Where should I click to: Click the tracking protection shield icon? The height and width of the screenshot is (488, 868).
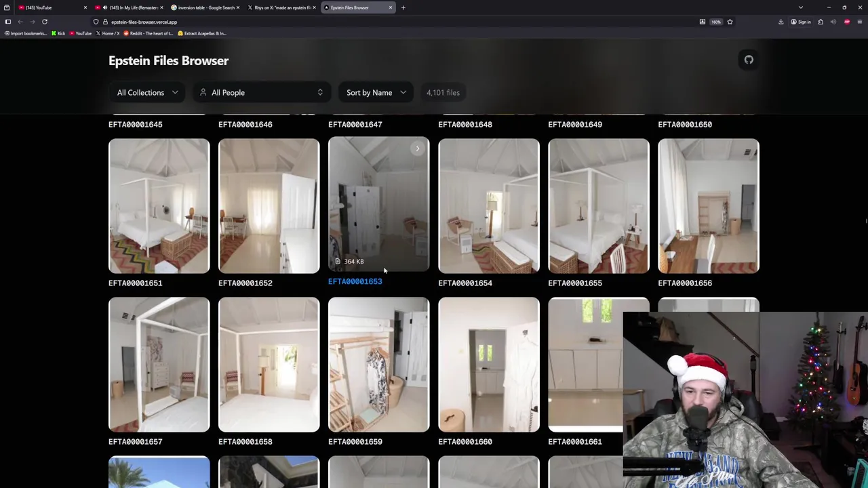[96, 22]
